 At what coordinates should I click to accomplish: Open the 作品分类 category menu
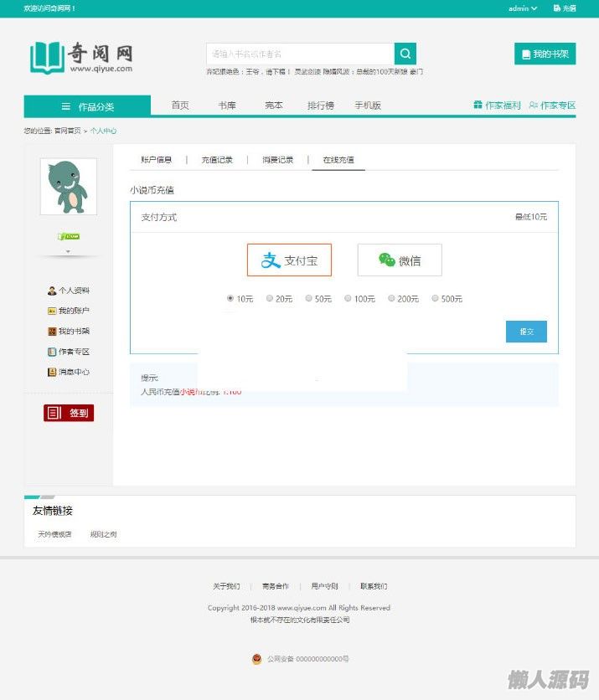[87, 106]
